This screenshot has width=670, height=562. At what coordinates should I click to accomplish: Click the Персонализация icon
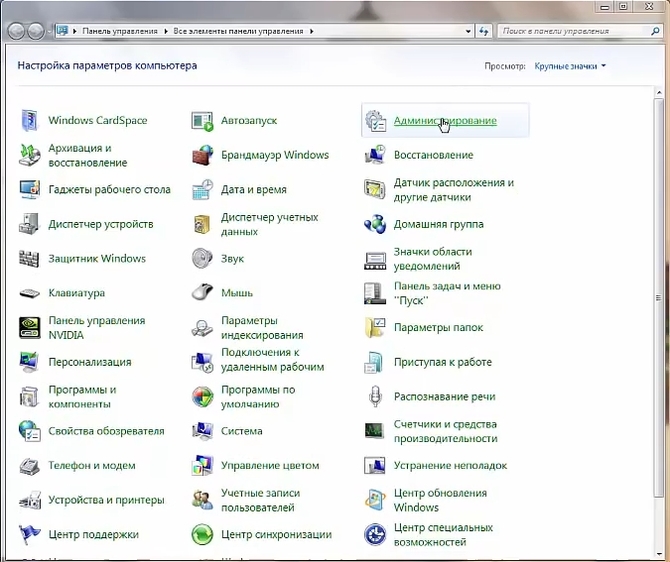tap(29, 362)
